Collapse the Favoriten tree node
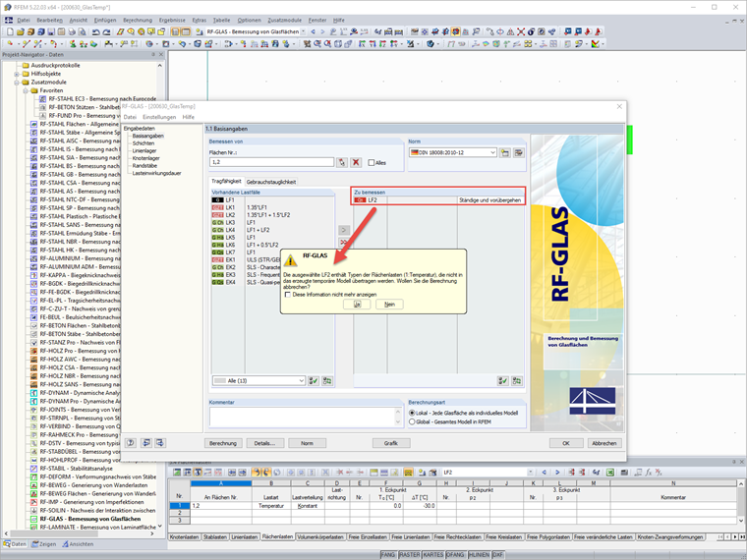Image resolution: width=747 pixels, height=560 pixels. pos(26,90)
